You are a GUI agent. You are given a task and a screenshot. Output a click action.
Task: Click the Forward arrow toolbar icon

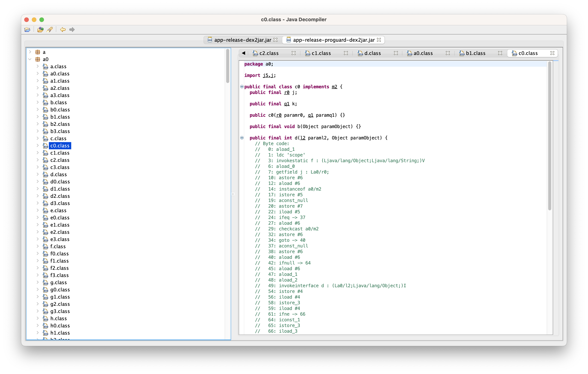[72, 30]
